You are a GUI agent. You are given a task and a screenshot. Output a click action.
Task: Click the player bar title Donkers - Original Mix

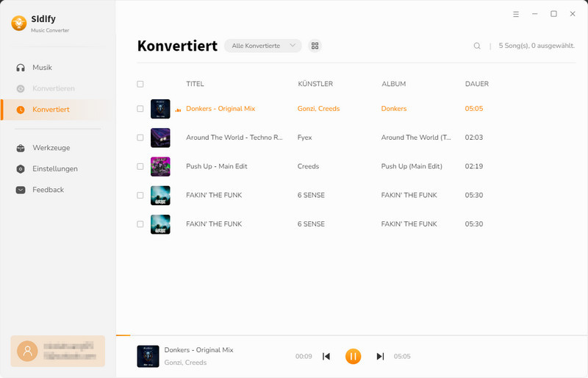[198, 350]
